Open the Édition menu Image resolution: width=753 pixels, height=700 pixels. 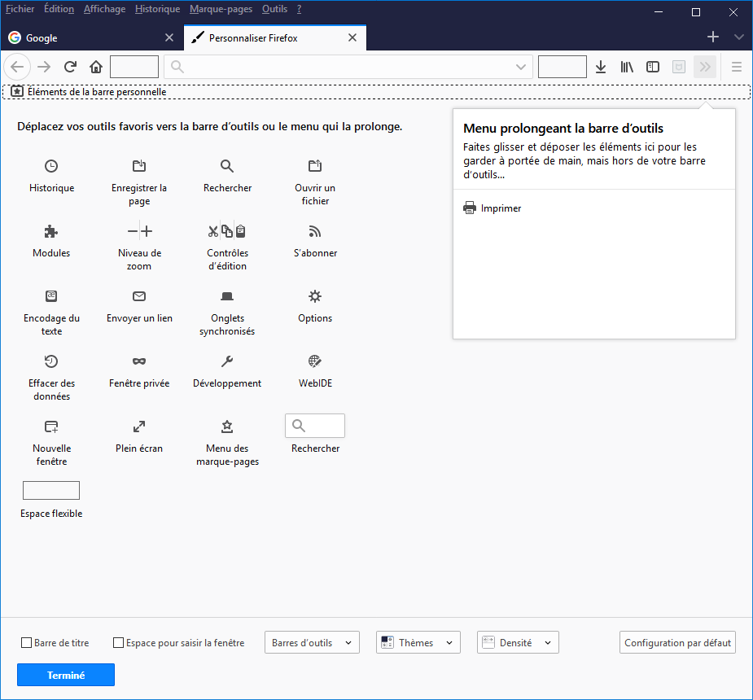(59, 9)
